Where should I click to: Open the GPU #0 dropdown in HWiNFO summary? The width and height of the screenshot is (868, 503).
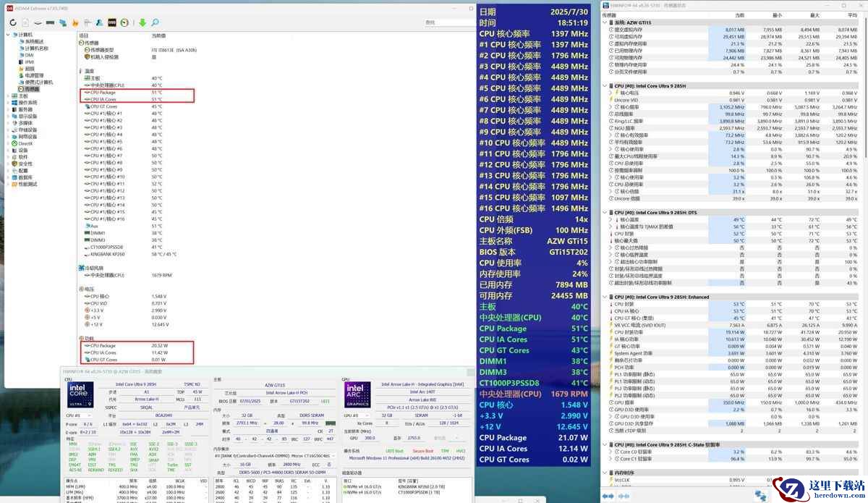coord(356,415)
